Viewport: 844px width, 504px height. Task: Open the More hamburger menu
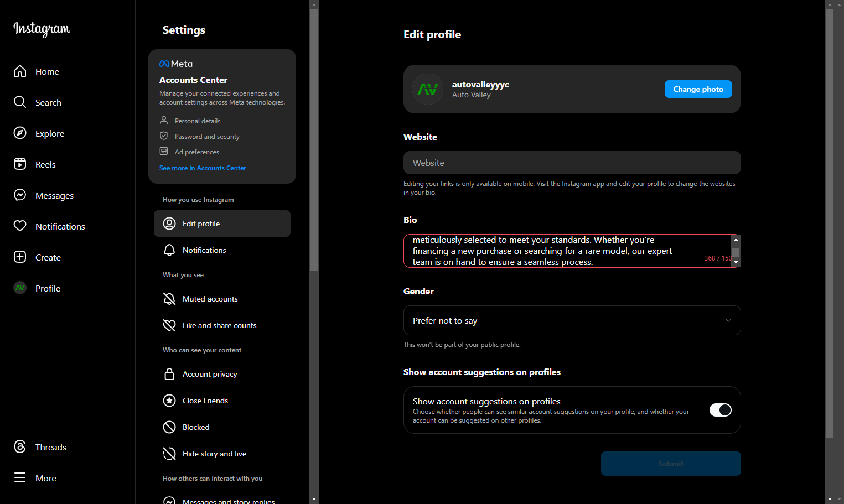click(20, 478)
